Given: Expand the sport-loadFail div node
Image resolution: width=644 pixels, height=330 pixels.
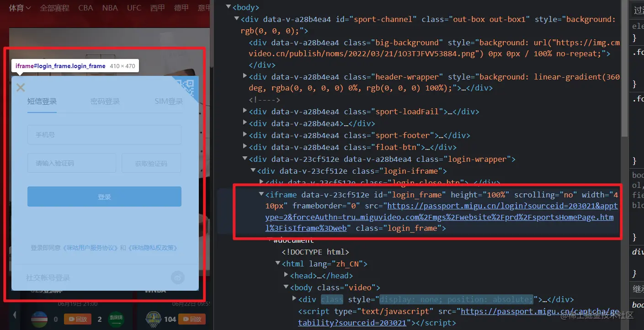Looking at the screenshot, I should pos(245,111).
